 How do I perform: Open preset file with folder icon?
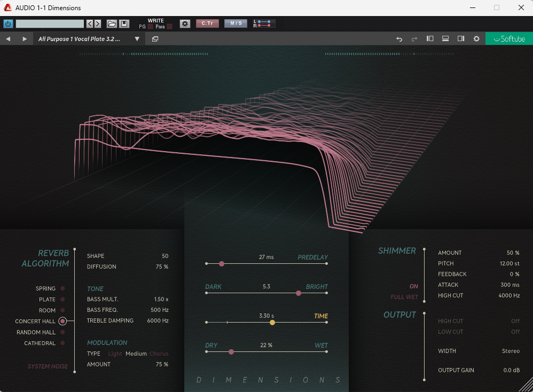click(x=112, y=24)
